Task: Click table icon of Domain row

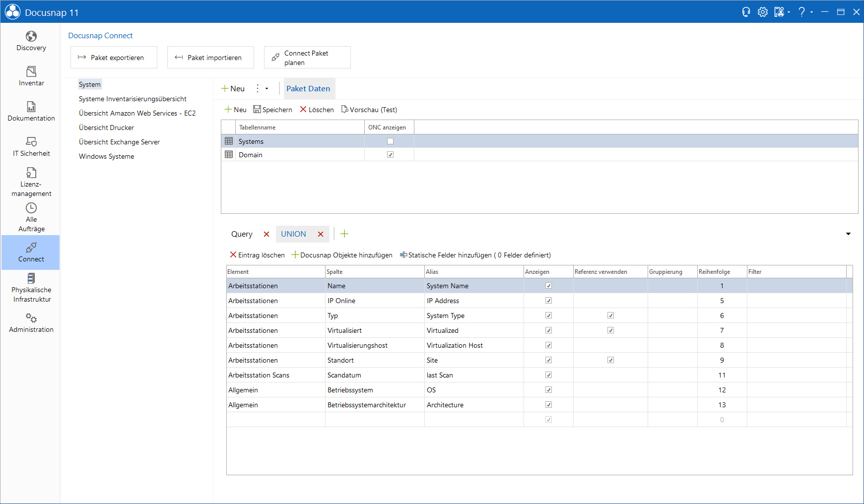Action: pyautogui.click(x=229, y=155)
